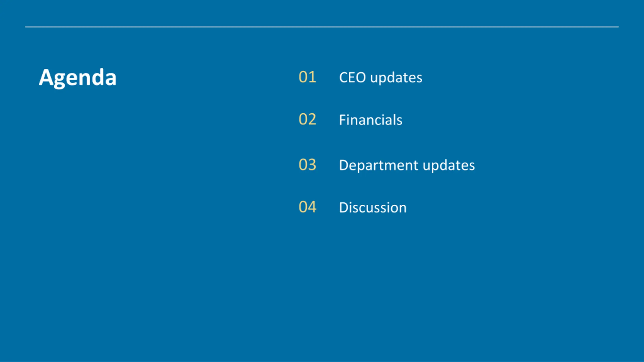Click the capital D in Discussion
This screenshot has height=362, width=644.
tap(344, 207)
